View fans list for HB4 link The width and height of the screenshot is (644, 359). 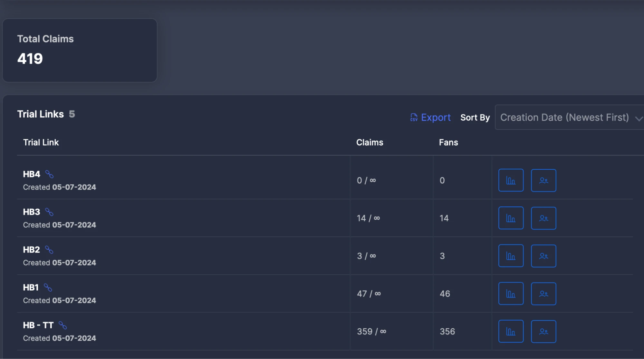(x=543, y=180)
